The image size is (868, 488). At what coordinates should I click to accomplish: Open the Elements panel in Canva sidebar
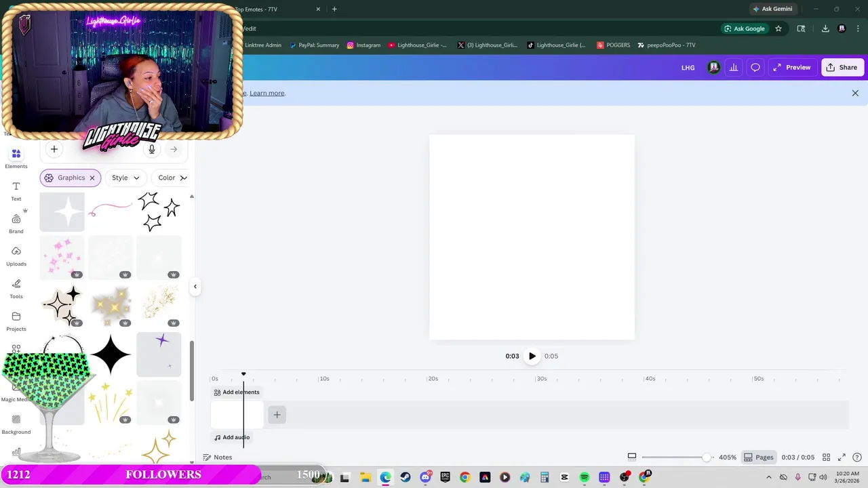16,159
